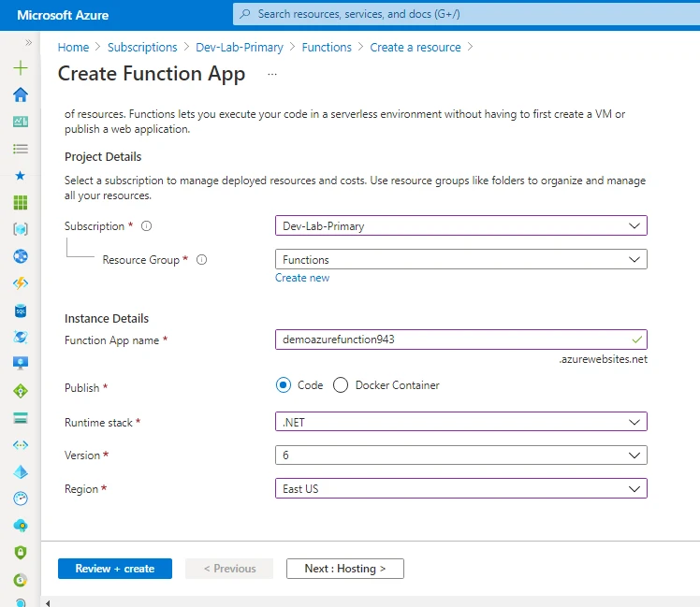The height and width of the screenshot is (607, 700).
Task: Open the Azure Cosmos DB icon
Action: [x=21, y=337]
